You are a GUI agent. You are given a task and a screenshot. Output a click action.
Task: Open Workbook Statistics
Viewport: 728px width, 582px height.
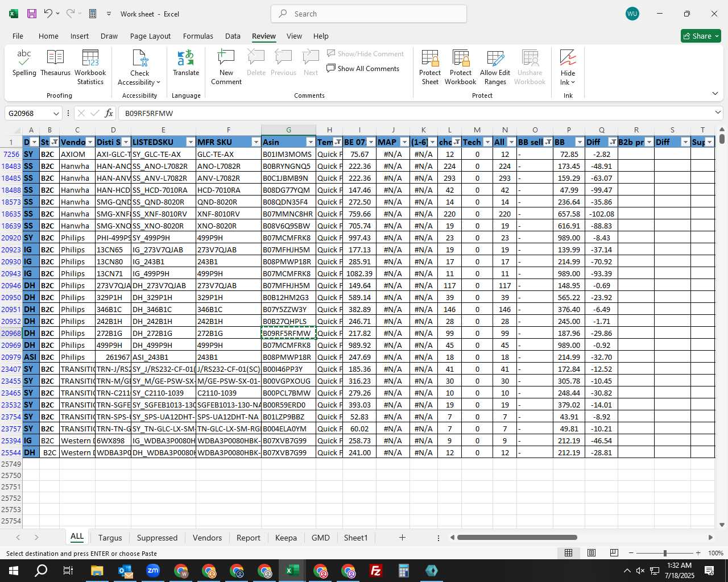tap(90, 67)
